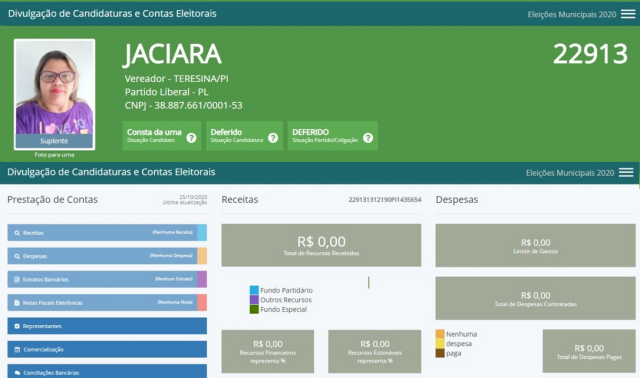Image resolution: width=640 pixels, height=378 pixels.
Task: Click the Partido Liberal - PL text
Action: 167,92
